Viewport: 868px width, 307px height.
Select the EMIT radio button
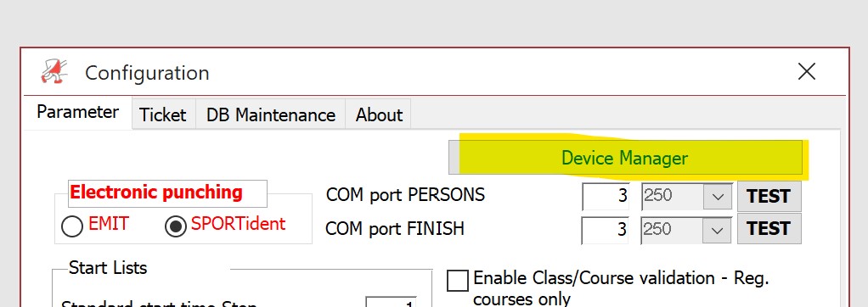pos(72,226)
